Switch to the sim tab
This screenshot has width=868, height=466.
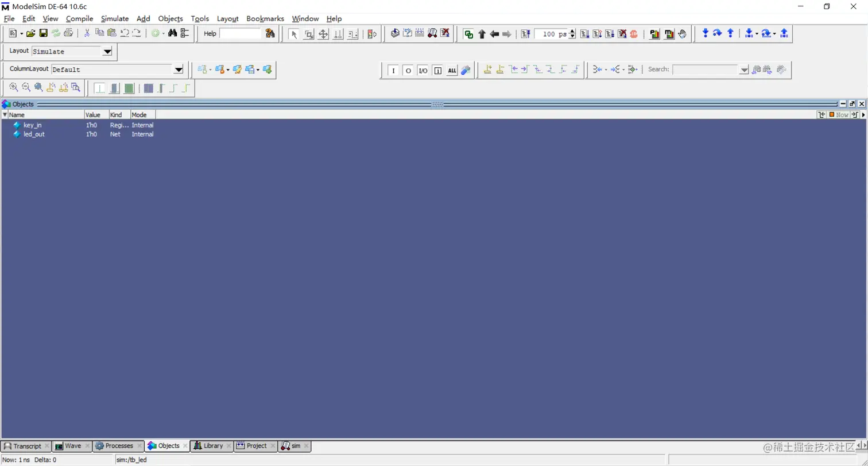click(x=296, y=446)
